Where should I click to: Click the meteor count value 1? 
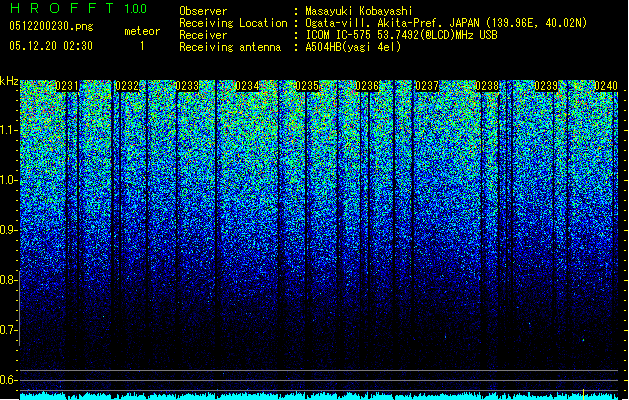tap(142, 46)
